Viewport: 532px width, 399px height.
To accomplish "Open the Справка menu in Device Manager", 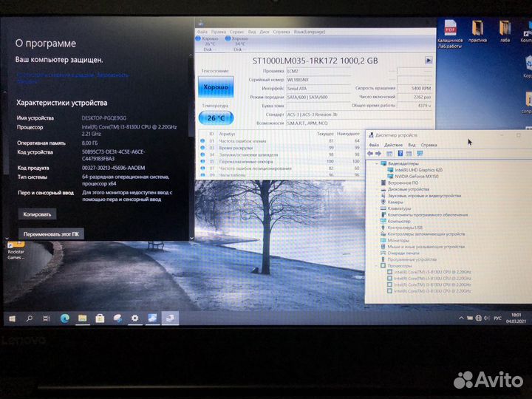I will [429, 145].
